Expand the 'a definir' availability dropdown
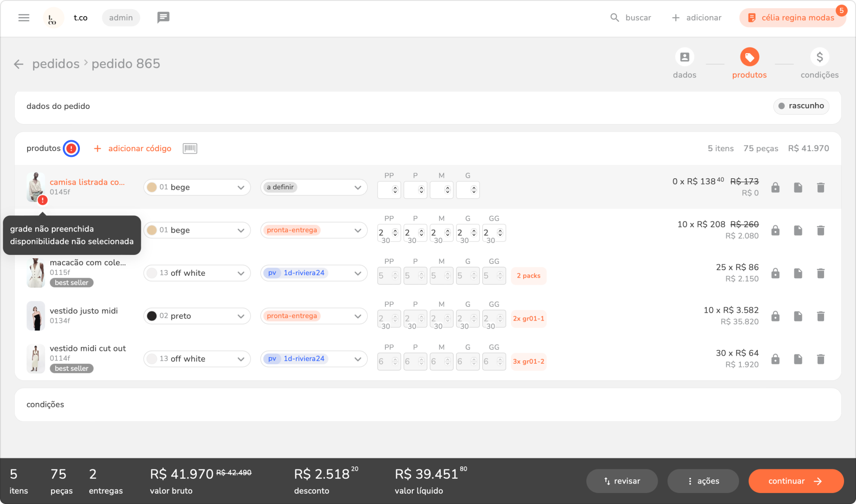The image size is (856, 504). pyautogui.click(x=314, y=187)
